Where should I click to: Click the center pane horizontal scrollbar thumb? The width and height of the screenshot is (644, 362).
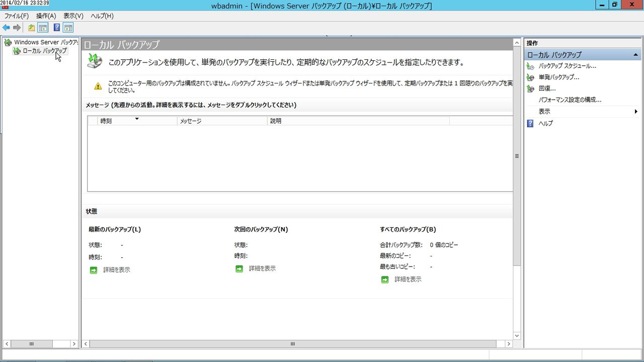(x=293, y=344)
